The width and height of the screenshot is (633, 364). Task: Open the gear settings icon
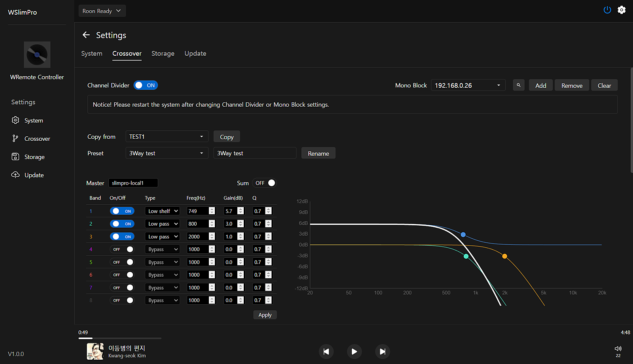622,10
